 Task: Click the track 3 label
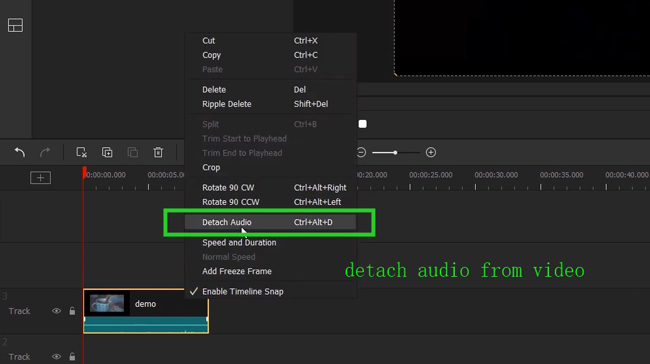[x=19, y=311]
